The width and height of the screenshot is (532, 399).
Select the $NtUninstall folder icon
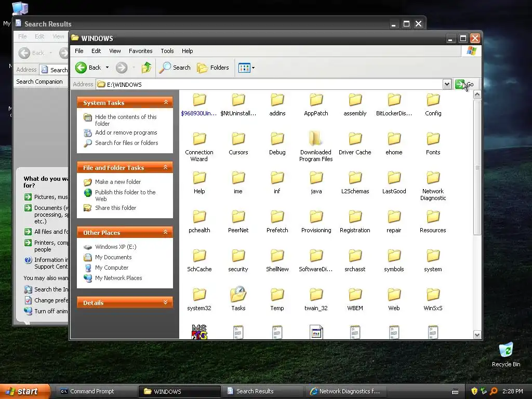[238, 100]
